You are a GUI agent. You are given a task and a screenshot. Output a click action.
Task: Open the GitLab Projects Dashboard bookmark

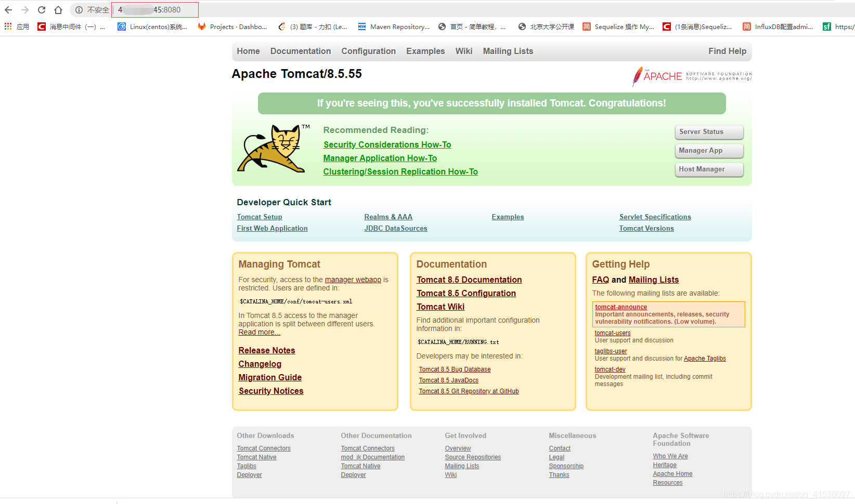232,26
